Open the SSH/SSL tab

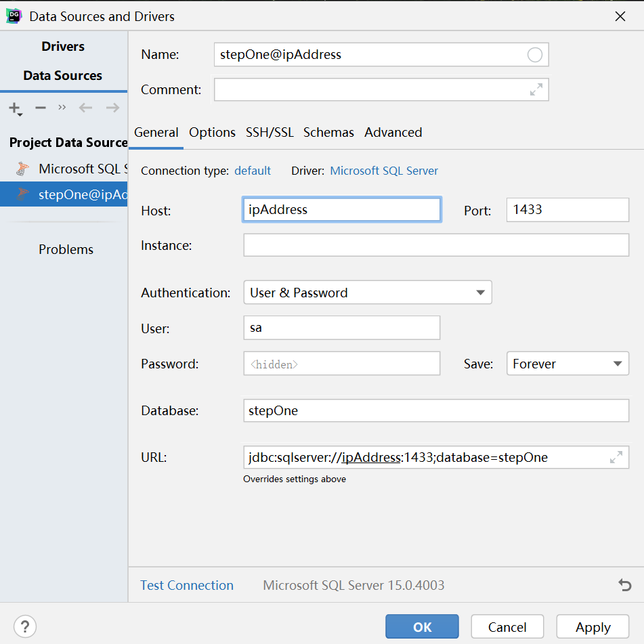coord(270,132)
